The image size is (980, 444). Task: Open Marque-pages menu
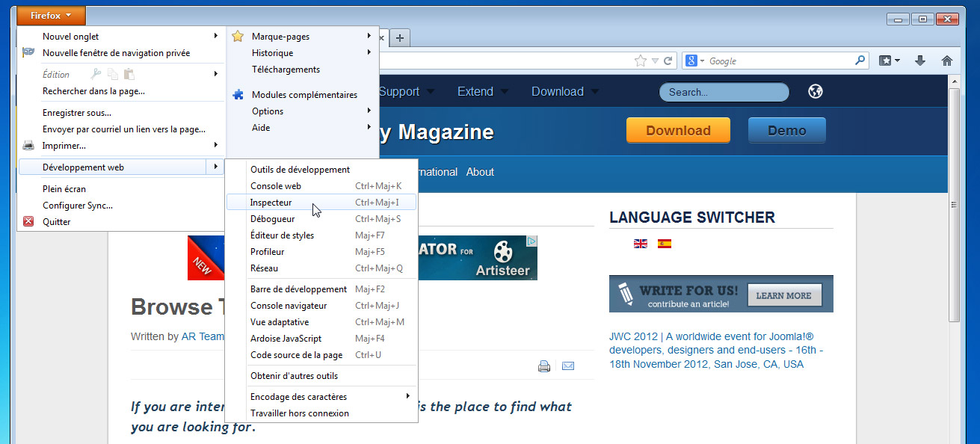click(280, 37)
